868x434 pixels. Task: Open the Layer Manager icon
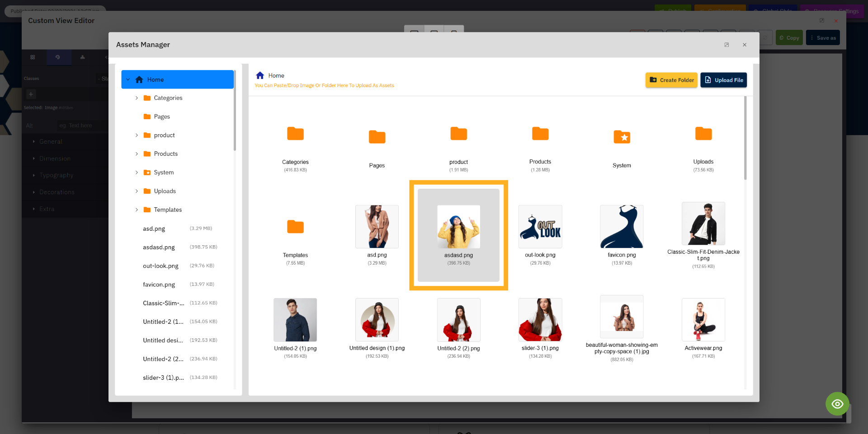(x=83, y=57)
